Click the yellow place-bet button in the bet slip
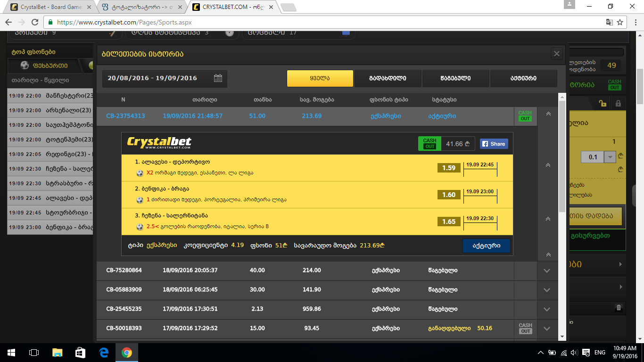The width and height of the screenshot is (644, 362). coord(596,216)
